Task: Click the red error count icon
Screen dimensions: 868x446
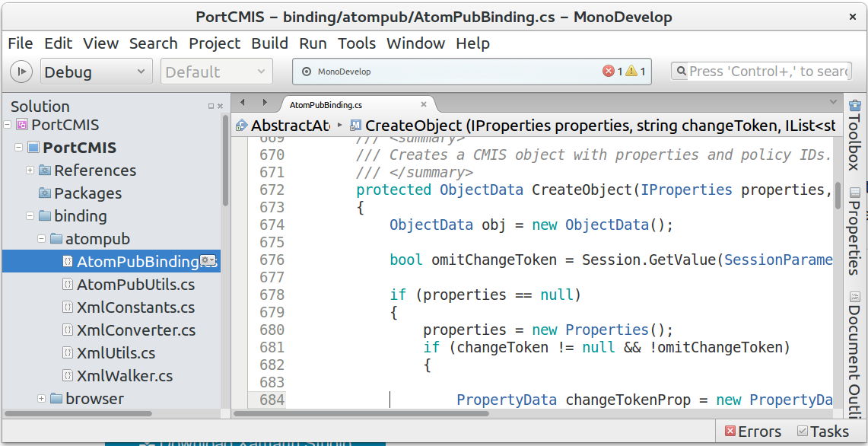Action: (x=609, y=71)
